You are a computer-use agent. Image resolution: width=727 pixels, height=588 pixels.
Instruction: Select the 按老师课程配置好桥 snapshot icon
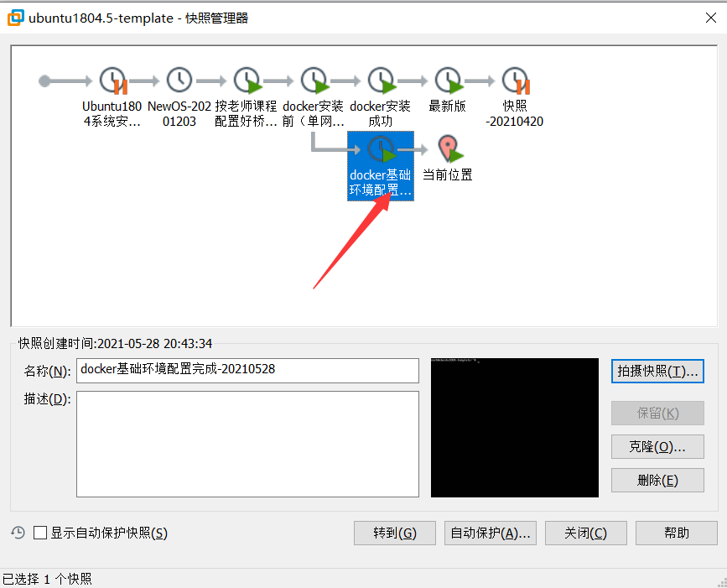click(x=247, y=81)
